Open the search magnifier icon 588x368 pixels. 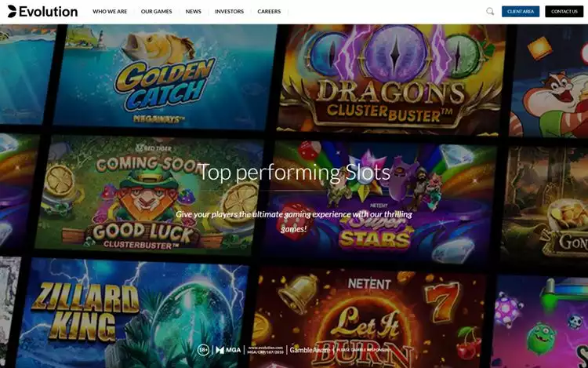coord(490,12)
